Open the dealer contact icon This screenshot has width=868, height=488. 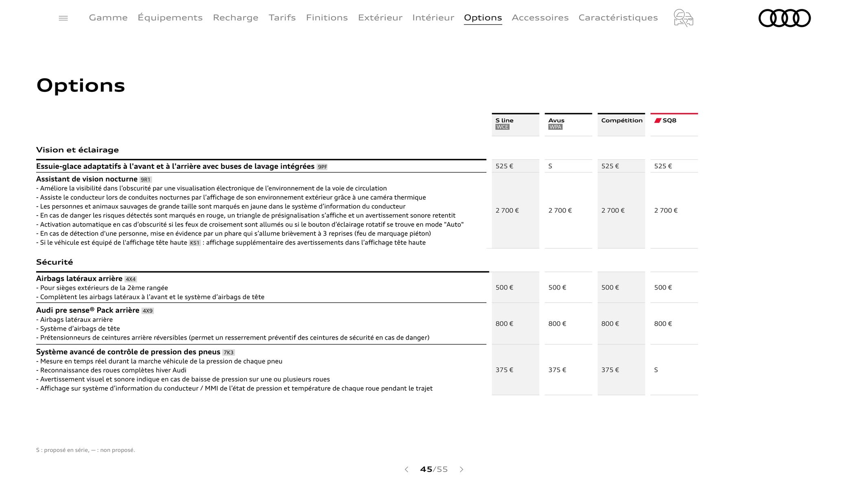[683, 18]
